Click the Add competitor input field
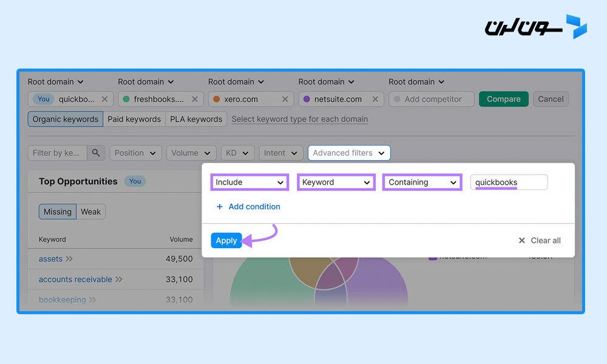The width and height of the screenshot is (607, 364). 432,99
